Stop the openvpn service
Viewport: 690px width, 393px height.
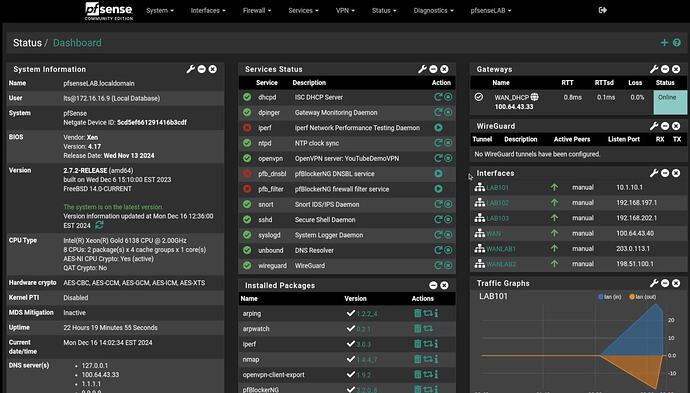click(448, 158)
